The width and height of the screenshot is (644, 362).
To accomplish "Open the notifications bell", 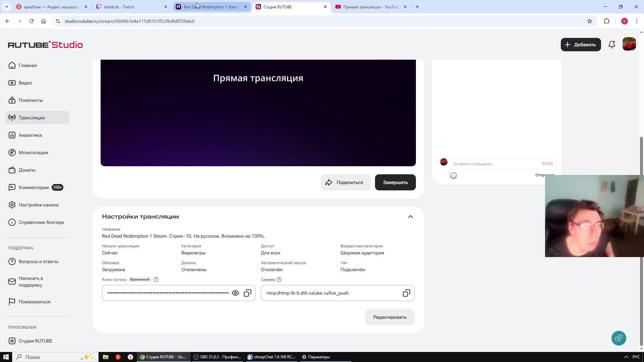I will tap(611, 44).
